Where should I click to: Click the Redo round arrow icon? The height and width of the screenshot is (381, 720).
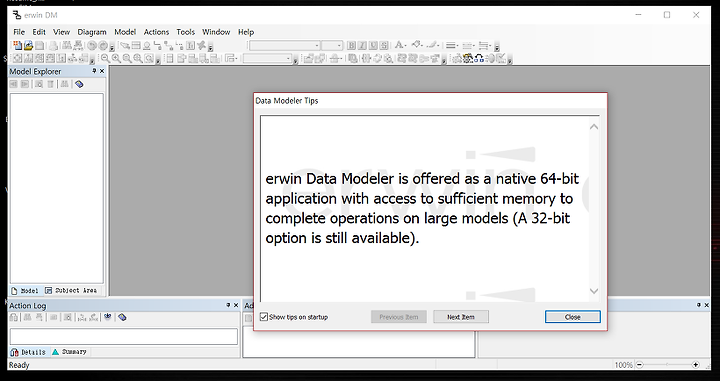pos(103,45)
